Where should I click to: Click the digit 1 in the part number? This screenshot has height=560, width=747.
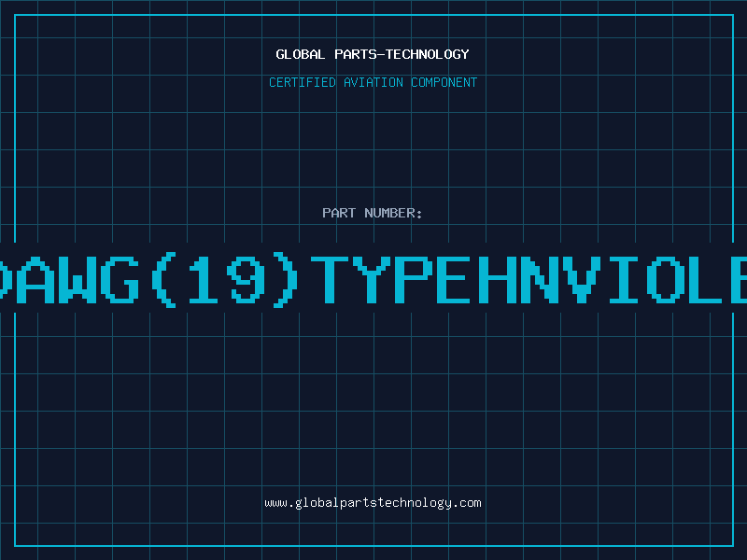[x=204, y=279]
